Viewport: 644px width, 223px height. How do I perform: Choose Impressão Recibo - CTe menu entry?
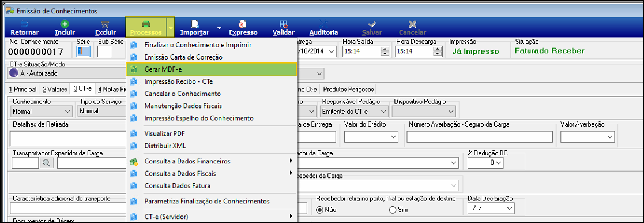pyautogui.click(x=212, y=82)
